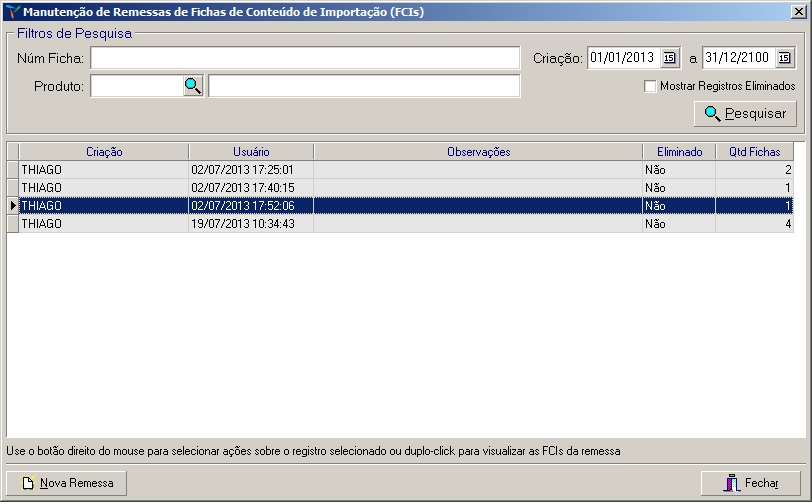Image resolution: width=812 pixels, height=504 pixels.
Task: Open the start date calendar picker
Action: (x=670, y=58)
